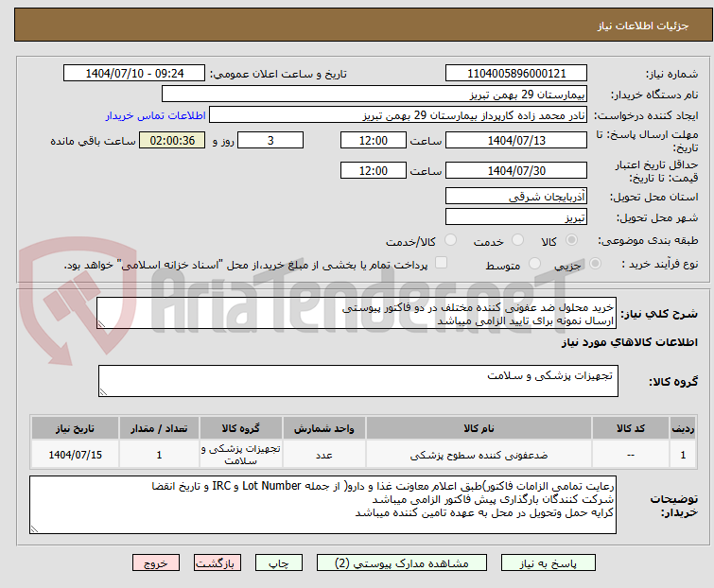Click the need date cell 1404/07/15
The width and height of the screenshot is (714, 588).
point(75,454)
